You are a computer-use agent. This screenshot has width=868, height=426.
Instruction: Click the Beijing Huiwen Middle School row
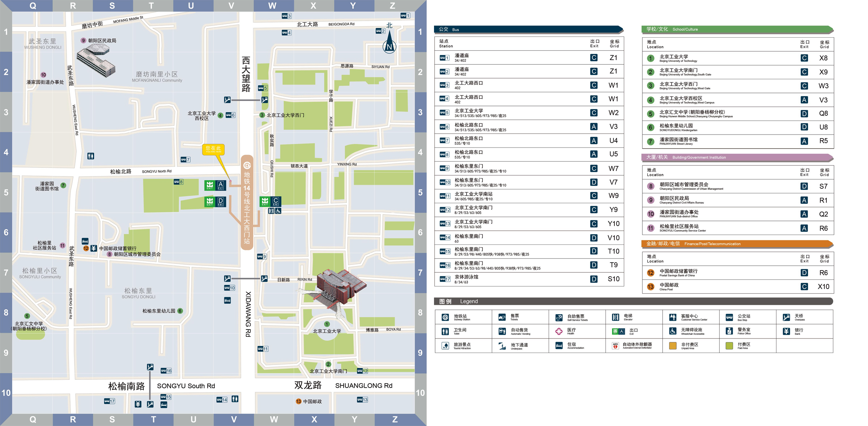[x=738, y=114]
